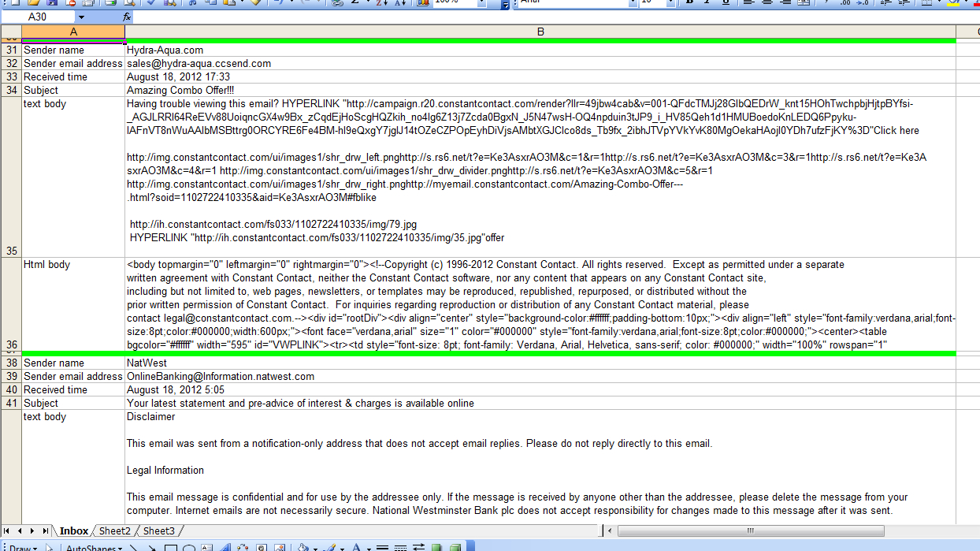The height and width of the screenshot is (551, 980).
Task: Click the Insert Hyperlink icon
Action: (336, 4)
